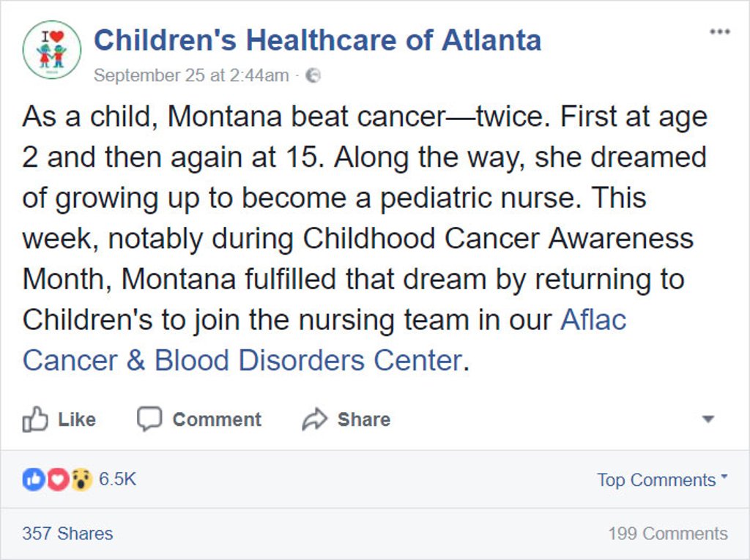Click the Aflac Cancer & Blood Disorders Center link
Screen dimensions: 750x560
coord(242,360)
